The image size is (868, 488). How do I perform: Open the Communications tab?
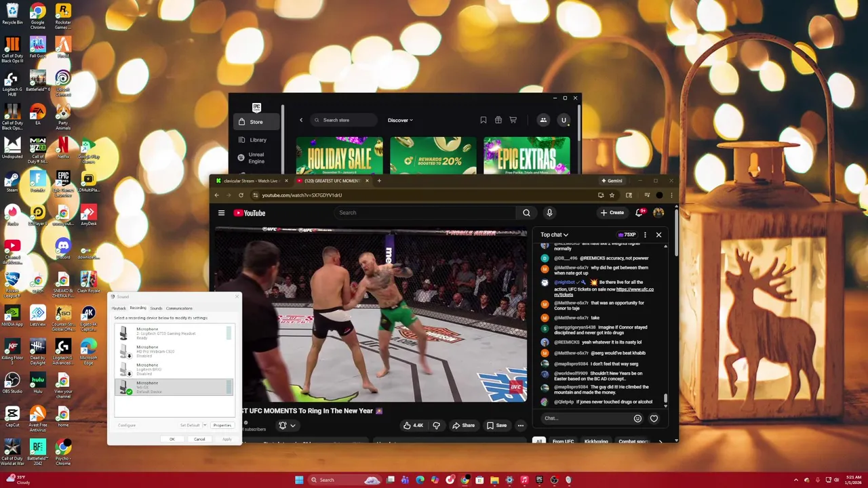point(179,308)
